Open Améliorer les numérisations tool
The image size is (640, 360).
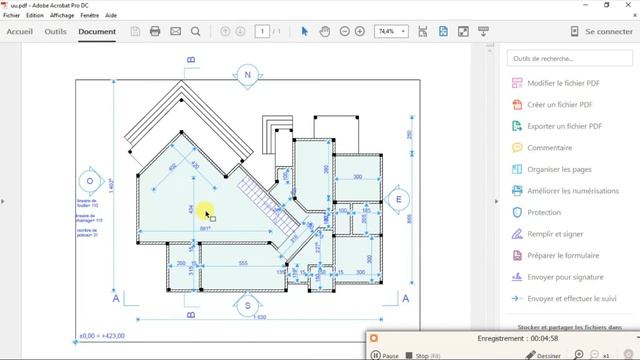[565, 191]
